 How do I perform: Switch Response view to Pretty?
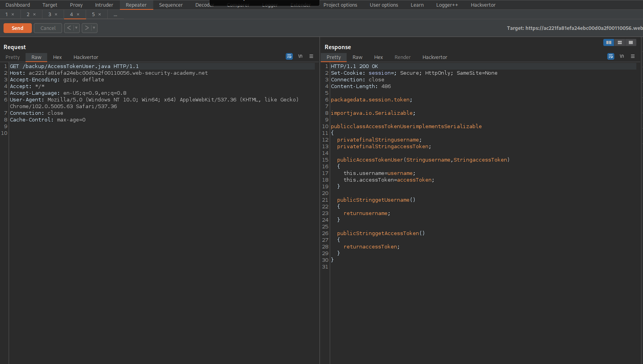[334, 57]
